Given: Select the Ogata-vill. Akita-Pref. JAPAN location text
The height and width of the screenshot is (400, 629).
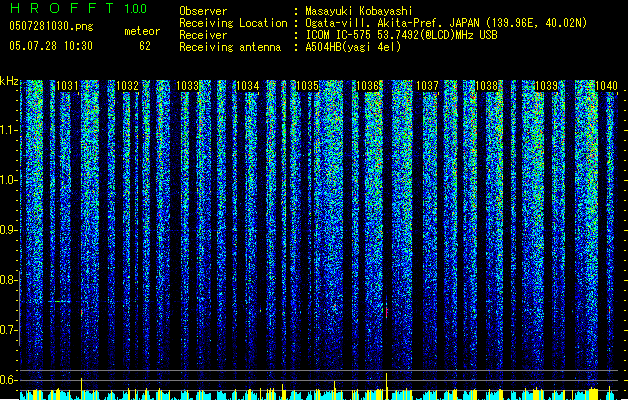Looking at the screenshot, I should pyautogui.click(x=446, y=23).
